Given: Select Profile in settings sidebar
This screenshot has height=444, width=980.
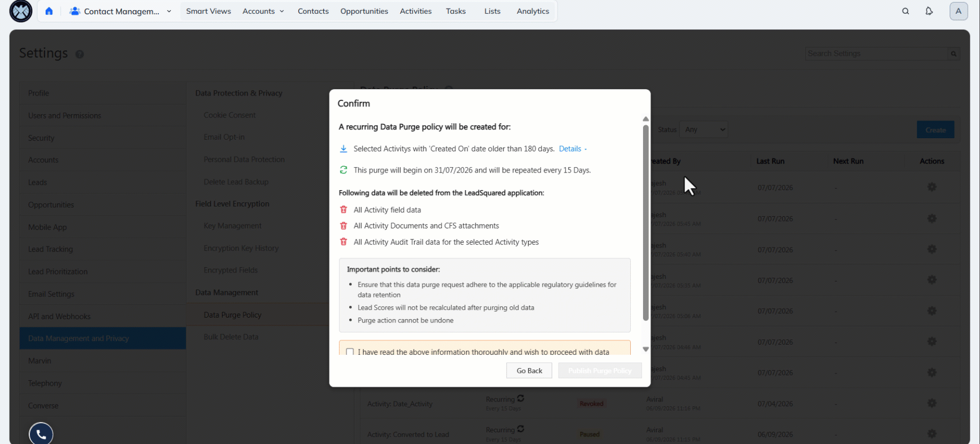Looking at the screenshot, I should pos(103,93).
